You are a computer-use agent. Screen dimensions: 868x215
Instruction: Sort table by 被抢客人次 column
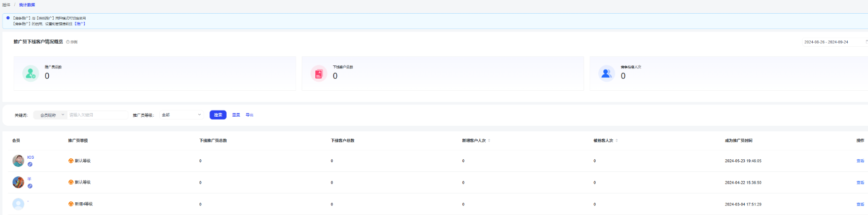coord(617,140)
